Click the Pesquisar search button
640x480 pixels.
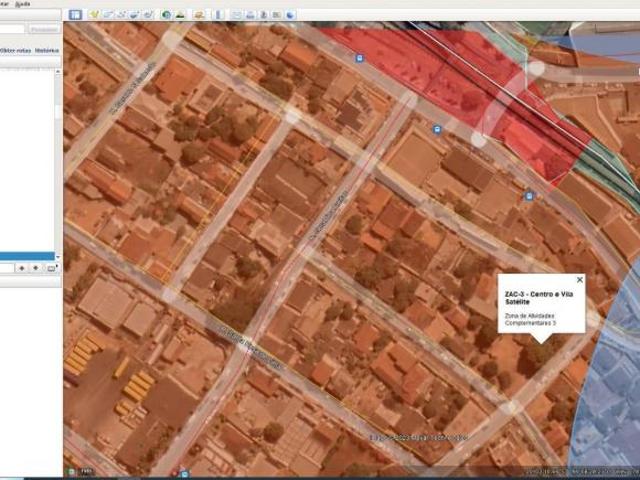[44, 29]
